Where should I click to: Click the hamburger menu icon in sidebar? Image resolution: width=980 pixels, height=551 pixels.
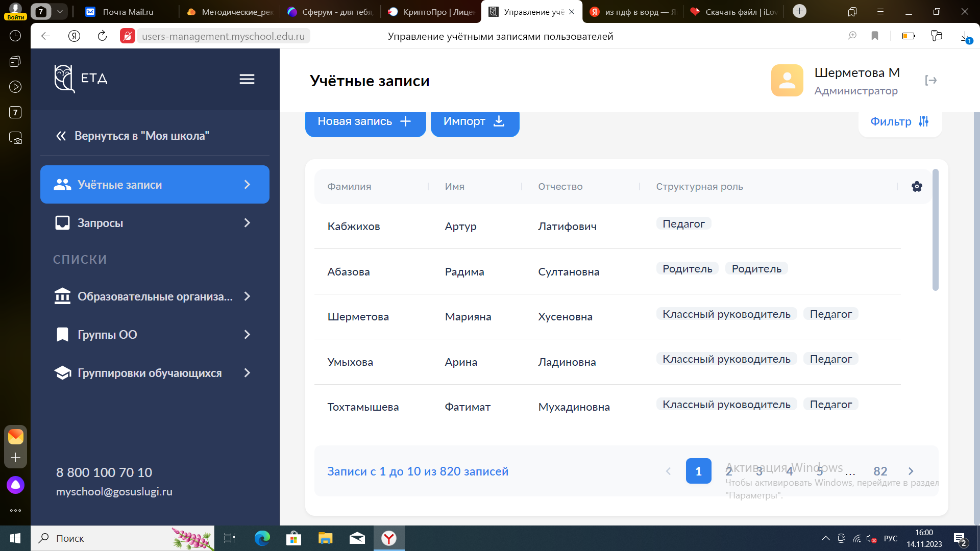[x=247, y=79]
